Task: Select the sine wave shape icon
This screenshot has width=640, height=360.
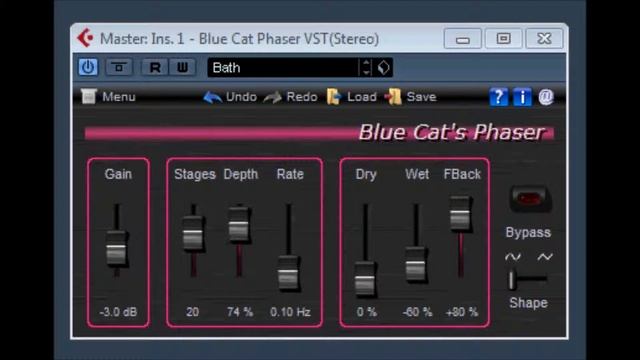Action: click(513, 257)
